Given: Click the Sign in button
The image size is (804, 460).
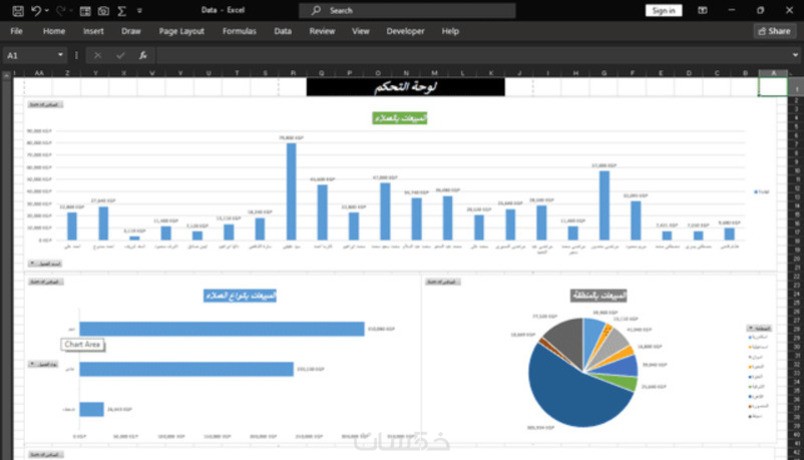Looking at the screenshot, I should 664,11.
